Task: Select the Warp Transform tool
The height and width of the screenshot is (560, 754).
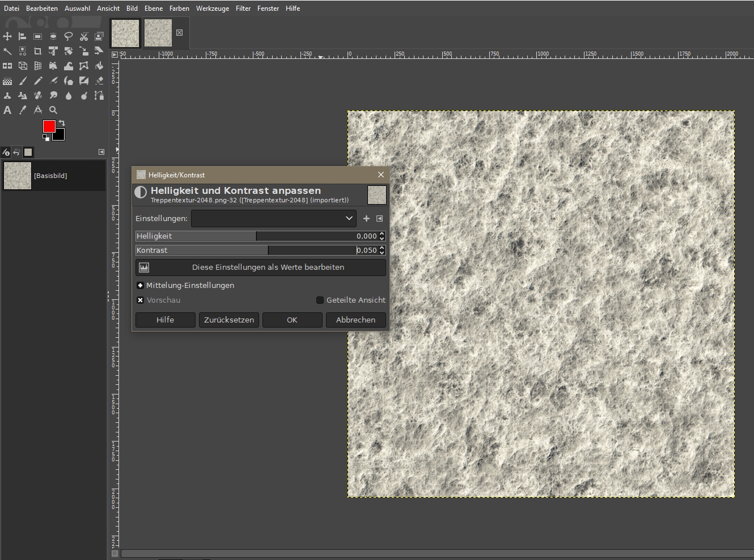Action: click(69, 66)
